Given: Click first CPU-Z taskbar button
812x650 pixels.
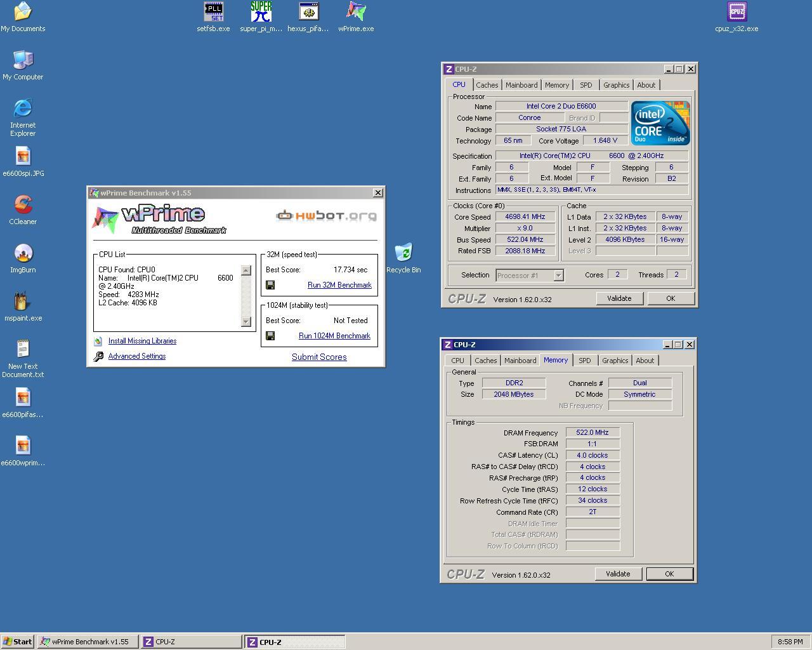Looking at the screenshot, I should tap(192, 642).
